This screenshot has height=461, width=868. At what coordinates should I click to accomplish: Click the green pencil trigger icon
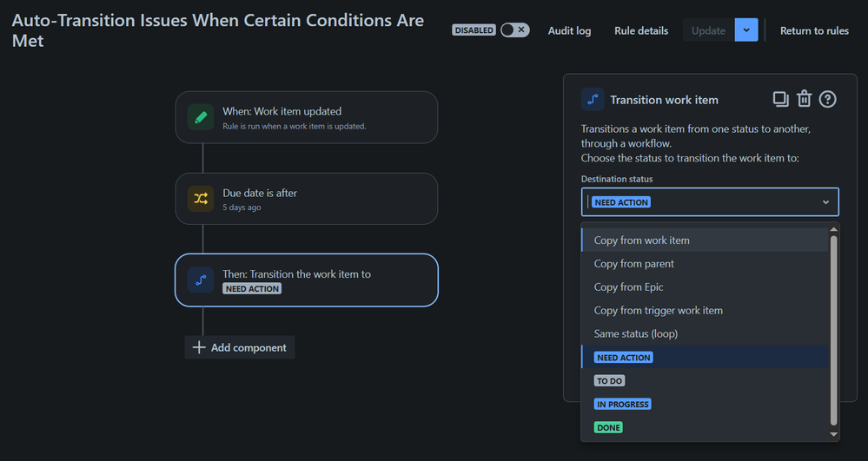(x=201, y=117)
